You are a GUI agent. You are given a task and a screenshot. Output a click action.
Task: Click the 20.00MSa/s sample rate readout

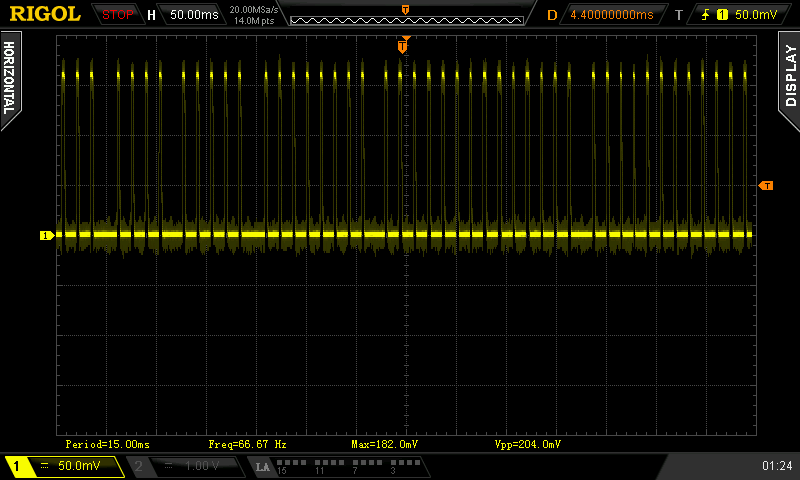point(254,10)
